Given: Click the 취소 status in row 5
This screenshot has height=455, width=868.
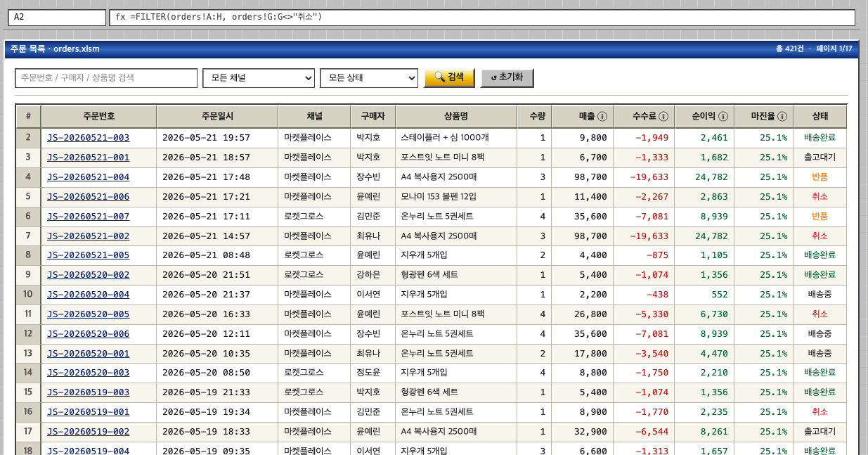Looking at the screenshot, I should click(820, 197).
